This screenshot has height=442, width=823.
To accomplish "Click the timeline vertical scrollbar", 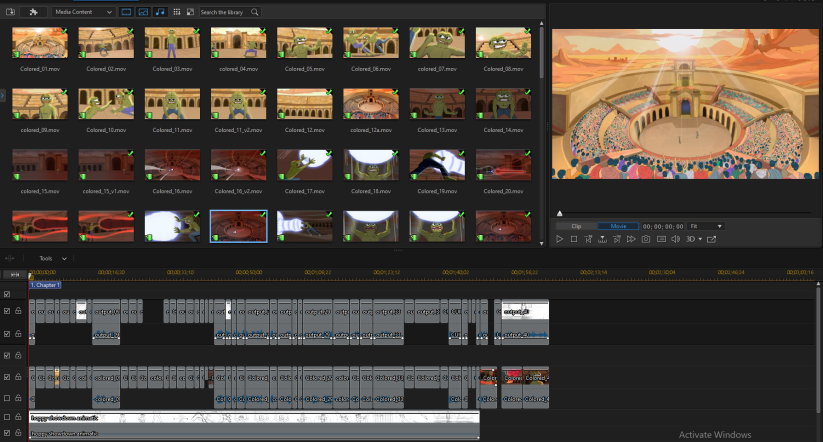I will coord(818,349).
